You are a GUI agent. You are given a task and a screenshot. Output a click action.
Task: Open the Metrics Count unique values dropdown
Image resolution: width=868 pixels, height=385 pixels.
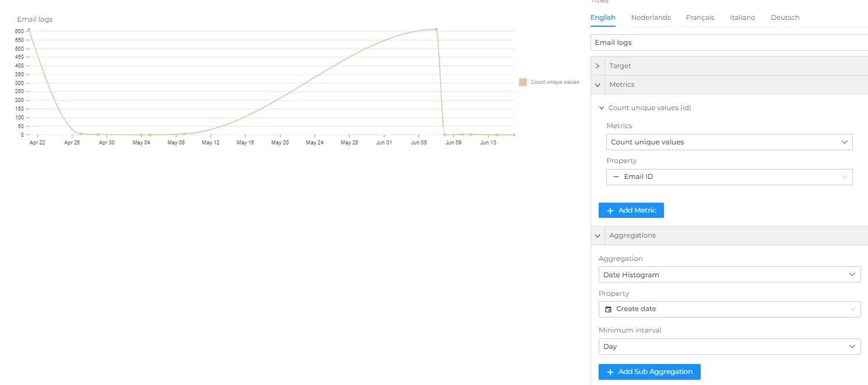click(x=729, y=142)
